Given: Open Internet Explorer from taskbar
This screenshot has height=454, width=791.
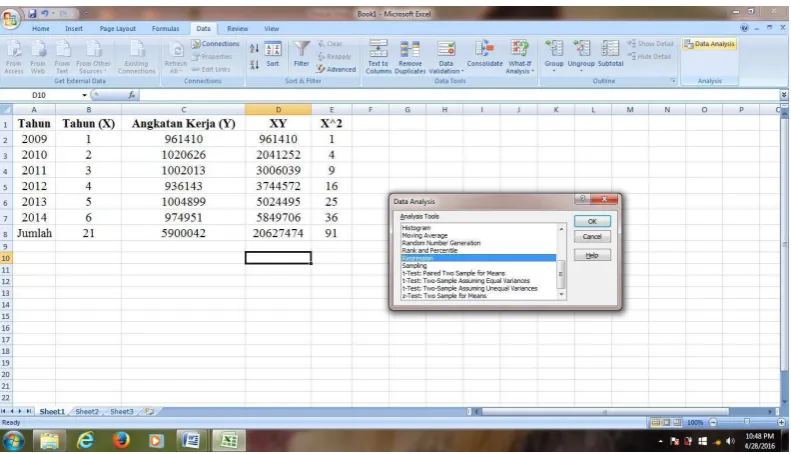Looking at the screenshot, I should (85, 441).
